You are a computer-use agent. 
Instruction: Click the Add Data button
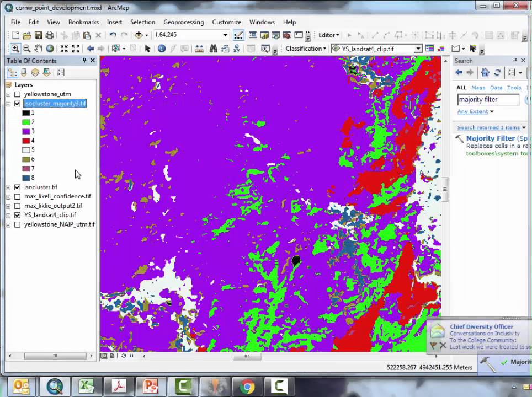click(x=139, y=35)
